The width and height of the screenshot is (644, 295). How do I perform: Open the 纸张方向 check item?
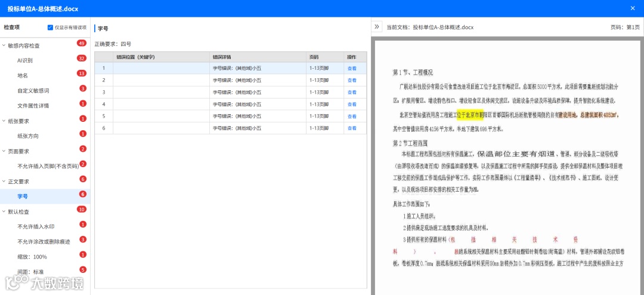click(x=28, y=136)
